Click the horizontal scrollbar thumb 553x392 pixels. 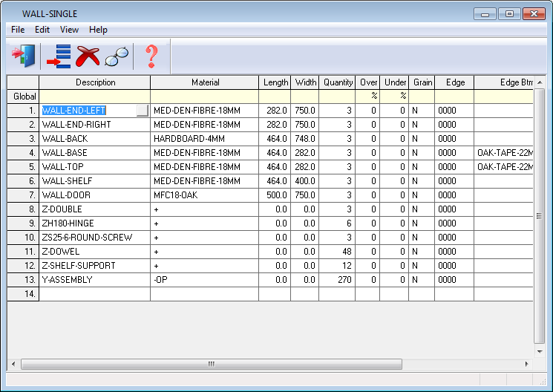tap(212, 364)
